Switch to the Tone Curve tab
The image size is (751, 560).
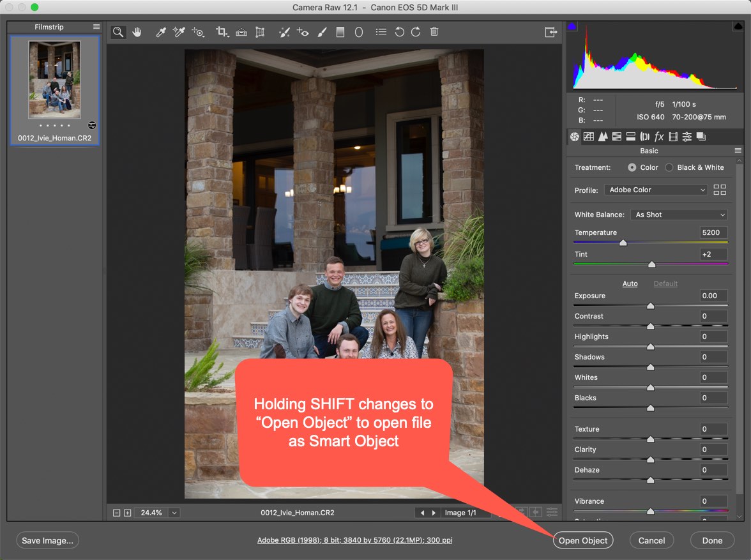pyautogui.click(x=588, y=137)
